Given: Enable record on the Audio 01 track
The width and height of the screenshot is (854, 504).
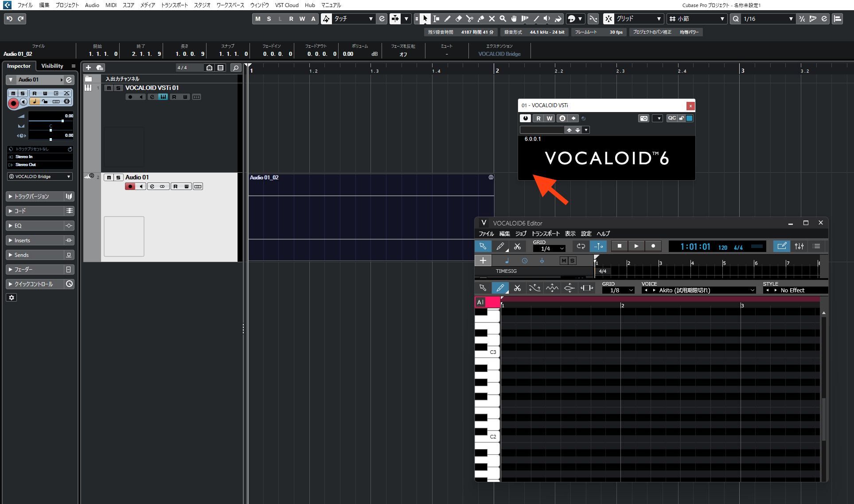Looking at the screenshot, I should coord(130,186).
